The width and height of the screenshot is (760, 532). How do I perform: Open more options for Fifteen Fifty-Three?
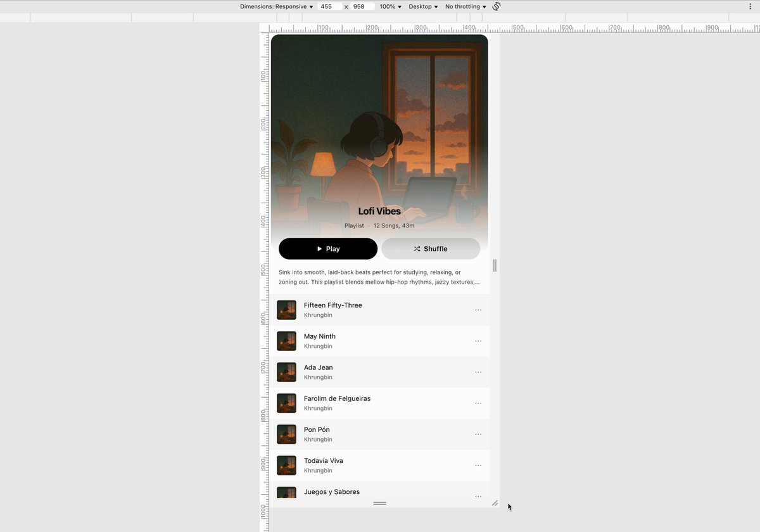[x=478, y=310]
